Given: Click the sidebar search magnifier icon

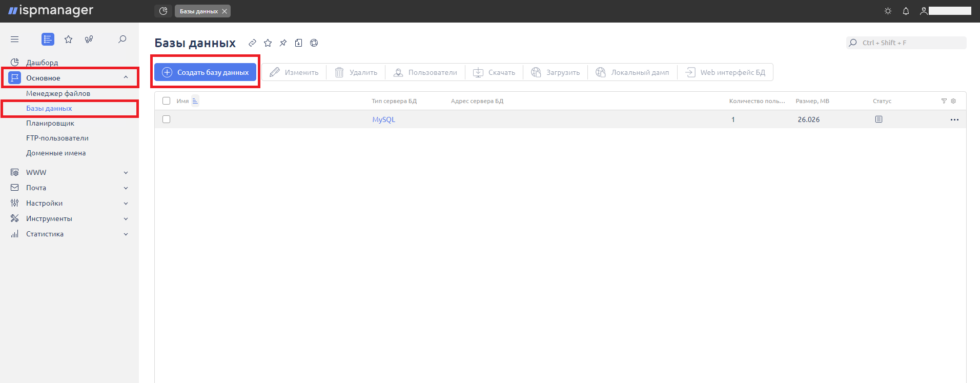Looking at the screenshot, I should tap(122, 39).
